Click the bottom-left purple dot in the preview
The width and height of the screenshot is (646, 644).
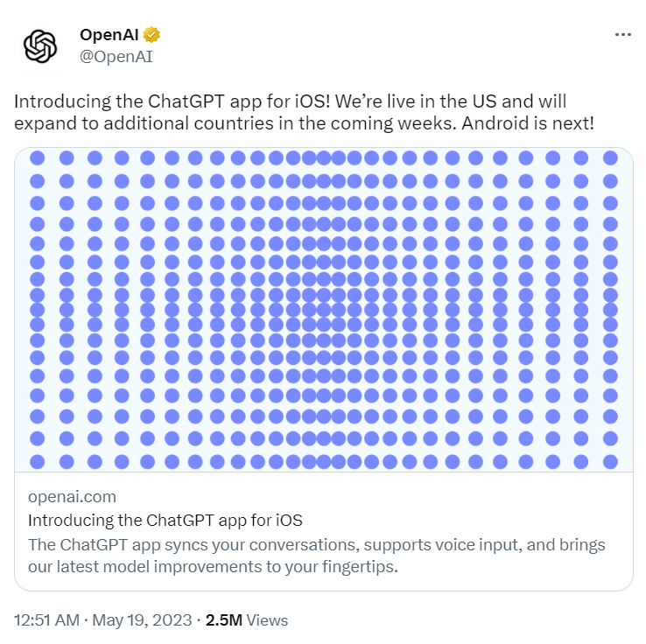click(x=38, y=460)
